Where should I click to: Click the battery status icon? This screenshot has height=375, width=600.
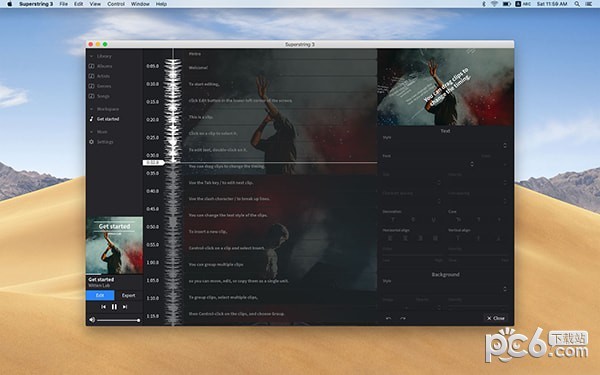(x=507, y=4)
